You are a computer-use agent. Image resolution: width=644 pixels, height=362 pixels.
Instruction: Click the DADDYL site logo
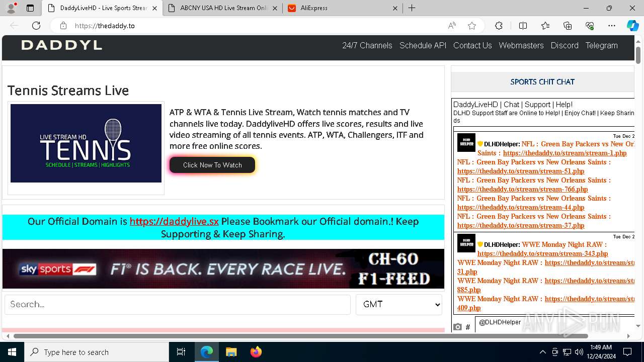pos(61,45)
